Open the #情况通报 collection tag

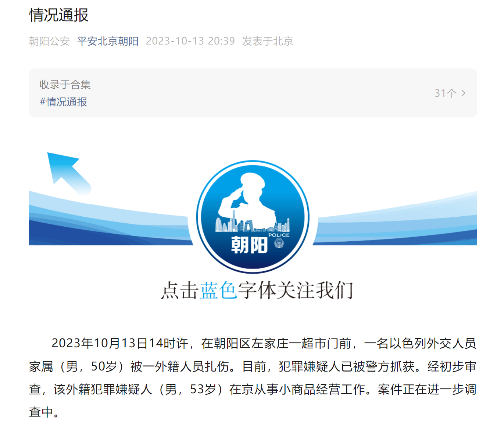coord(63,102)
